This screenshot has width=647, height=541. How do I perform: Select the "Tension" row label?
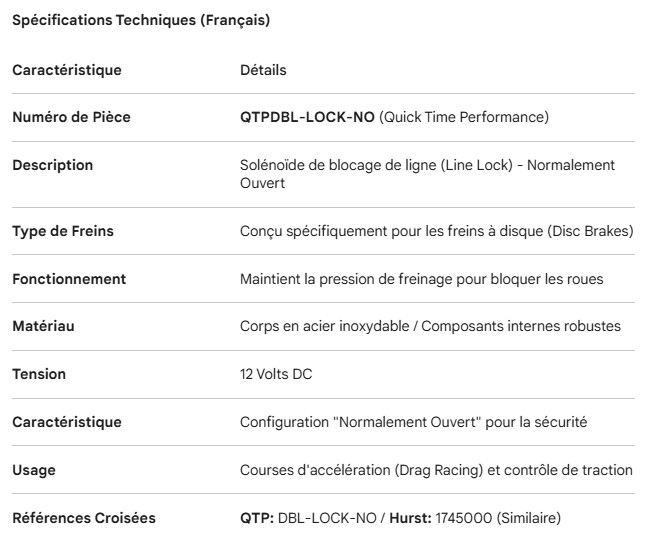coord(39,374)
